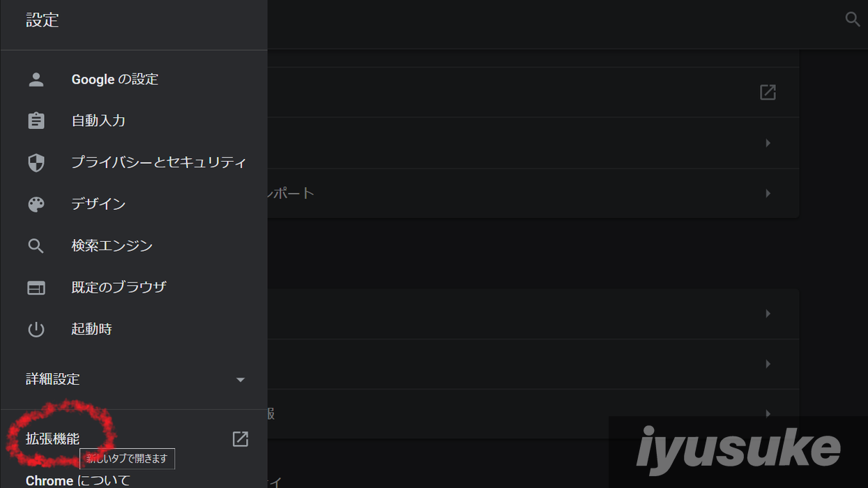
Task: Expand the first row arrow in the lower card
Action: coord(768,314)
